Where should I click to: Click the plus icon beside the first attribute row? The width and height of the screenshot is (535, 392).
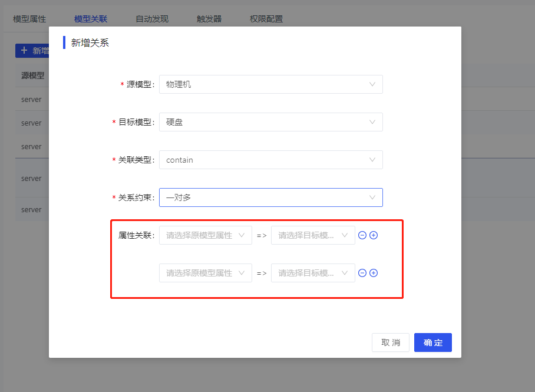(374, 235)
